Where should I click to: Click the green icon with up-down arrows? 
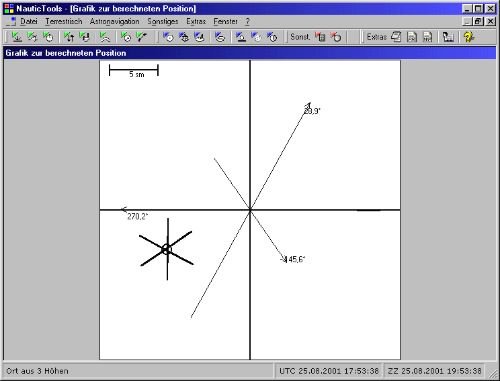[x=69, y=37]
